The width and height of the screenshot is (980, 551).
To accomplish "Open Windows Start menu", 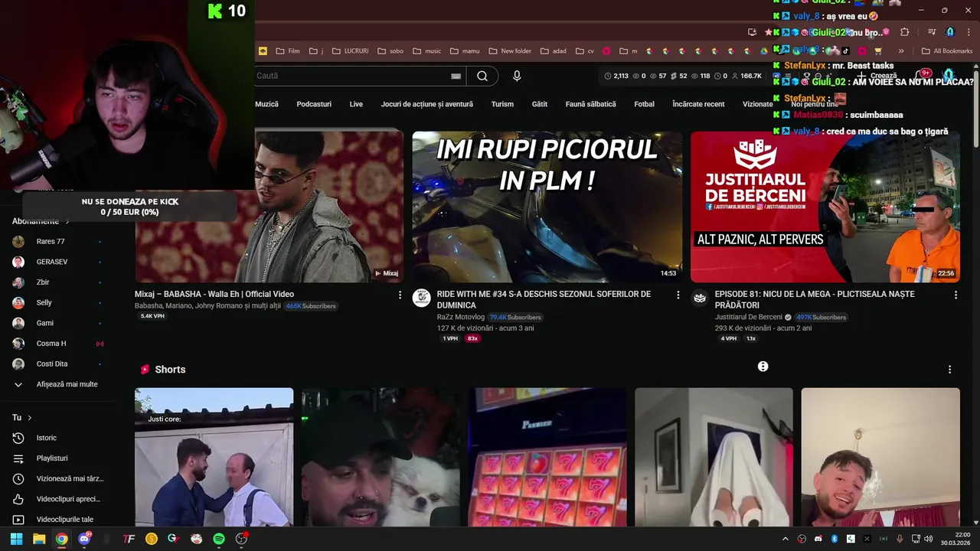I will [16, 539].
